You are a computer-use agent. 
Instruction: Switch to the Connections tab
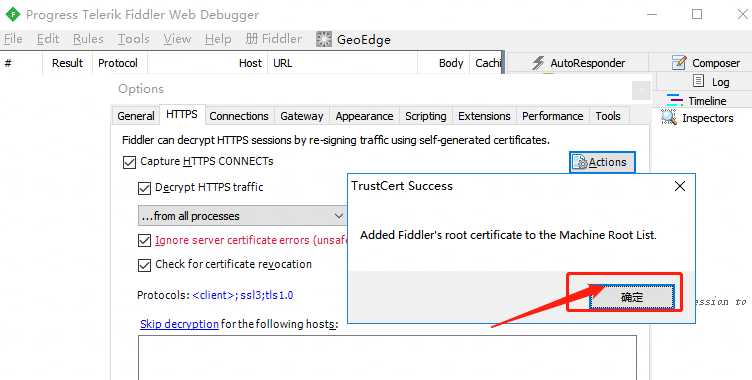point(239,116)
